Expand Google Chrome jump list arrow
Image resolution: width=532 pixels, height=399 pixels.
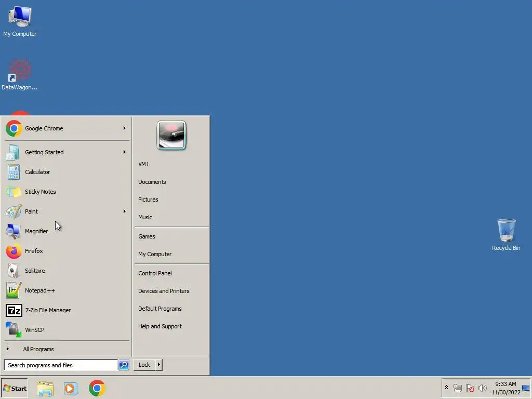coord(125,128)
